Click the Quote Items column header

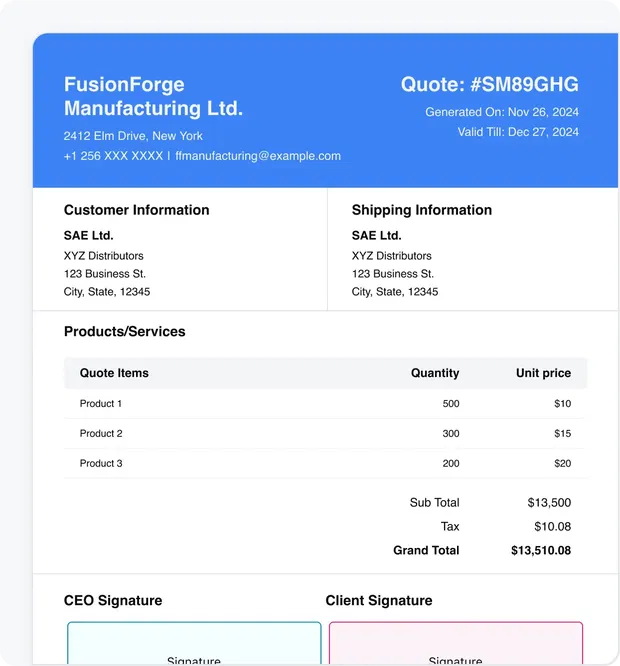click(114, 373)
